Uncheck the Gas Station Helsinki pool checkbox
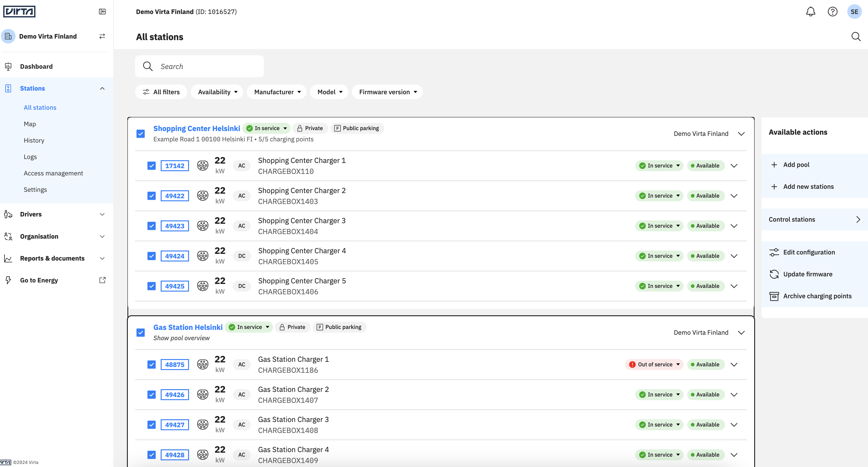The height and width of the screenshot is (467, 868). pos(141,333)
